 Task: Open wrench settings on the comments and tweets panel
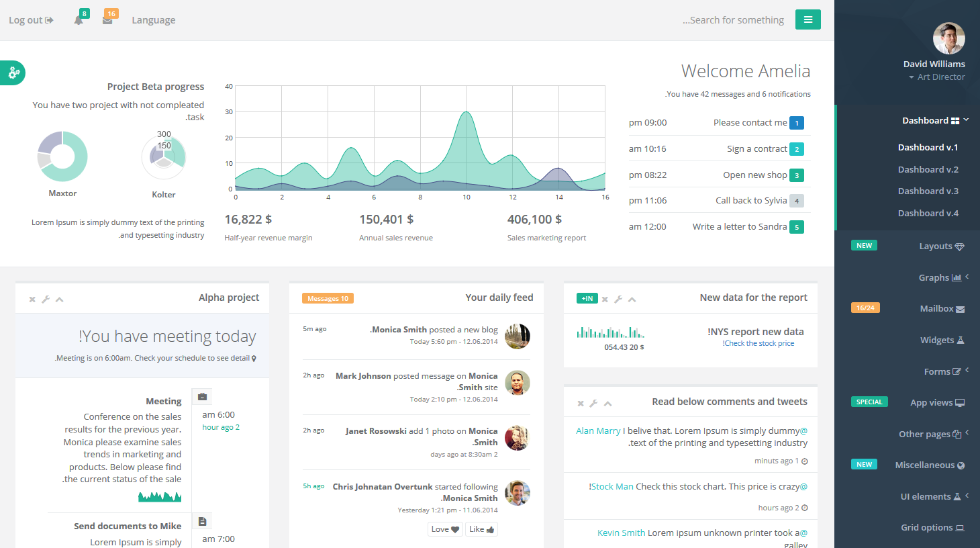[594, 404]
